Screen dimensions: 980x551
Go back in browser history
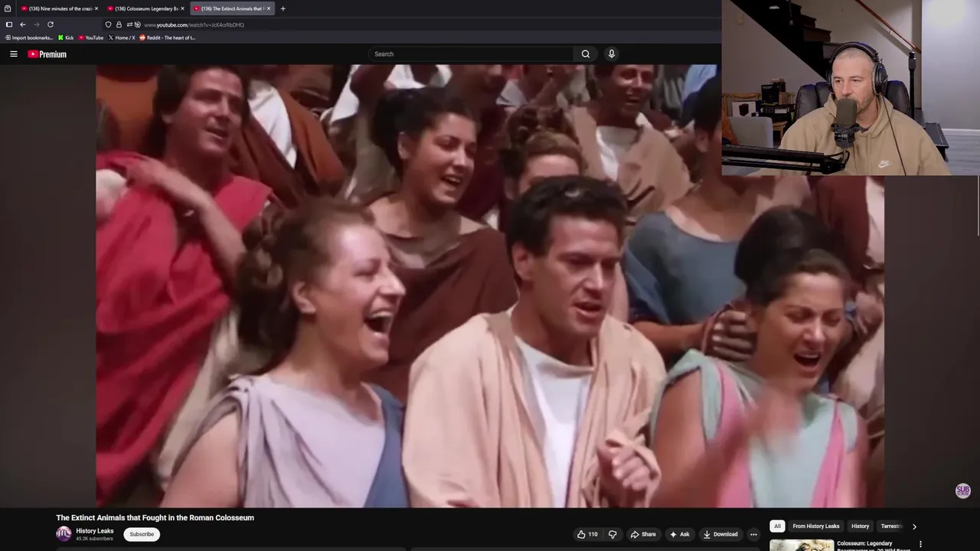pyautogui.click(x=22, y=24)
